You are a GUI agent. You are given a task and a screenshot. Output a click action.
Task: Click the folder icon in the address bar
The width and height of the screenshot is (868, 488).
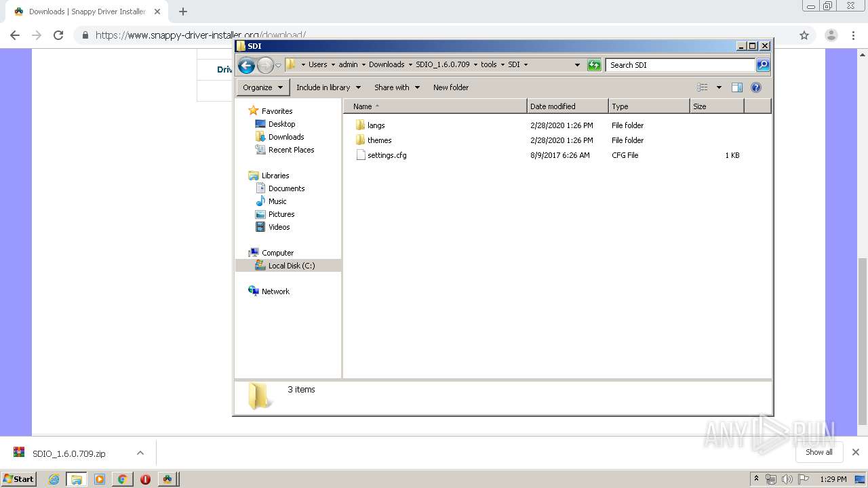coord(291,64)
